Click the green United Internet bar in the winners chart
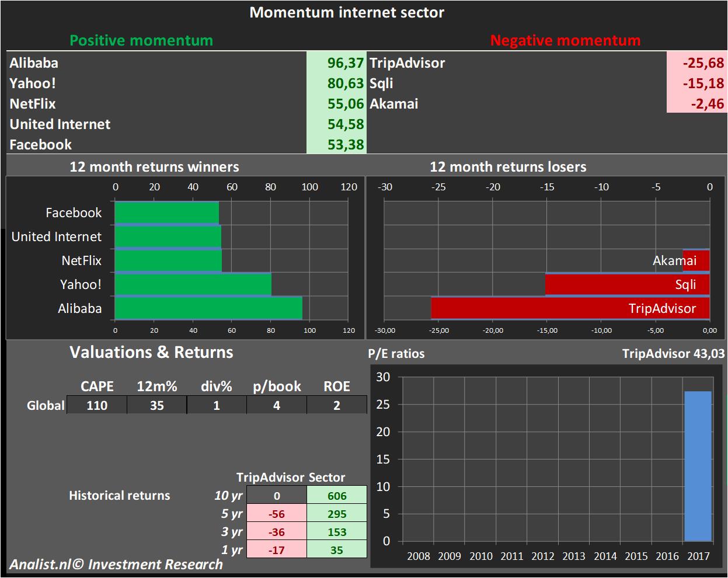 click(168, 237)
